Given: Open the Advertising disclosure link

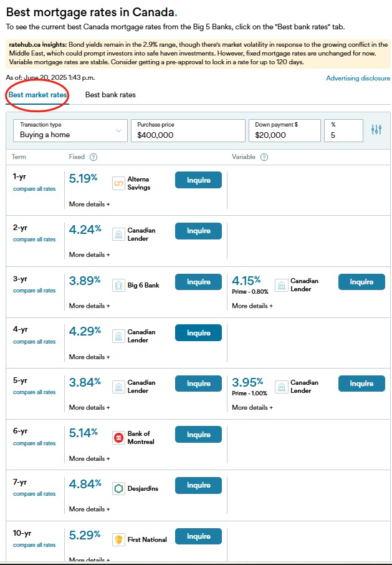Looking at the screenshot, I should pyautogui.click(x=358, y=78).
